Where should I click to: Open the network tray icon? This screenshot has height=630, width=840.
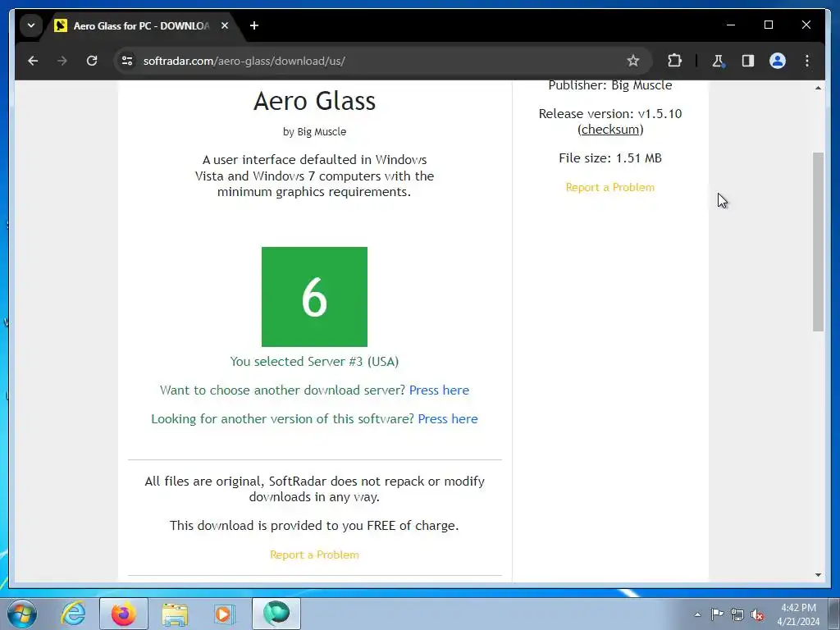point(737,614)
